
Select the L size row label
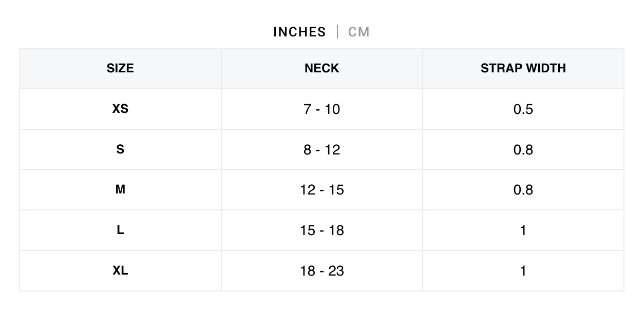pyautogui.click(x=120, y=230)
